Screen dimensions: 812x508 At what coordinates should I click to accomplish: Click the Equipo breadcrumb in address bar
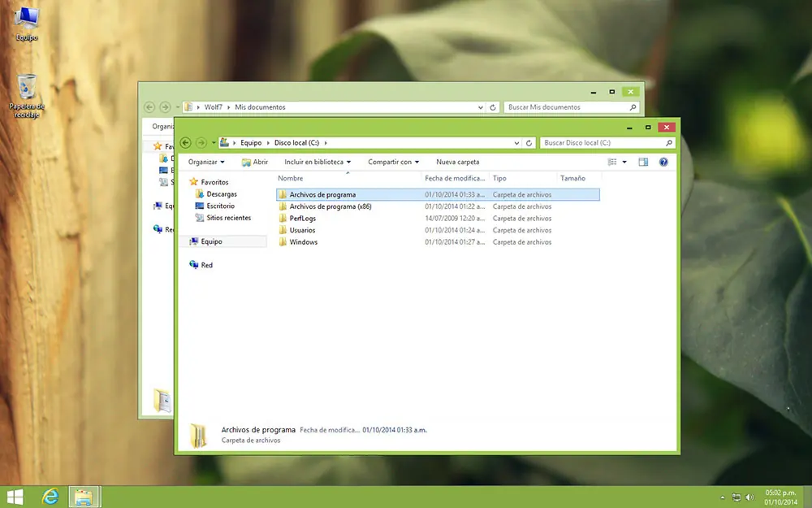tap(251, 142)
